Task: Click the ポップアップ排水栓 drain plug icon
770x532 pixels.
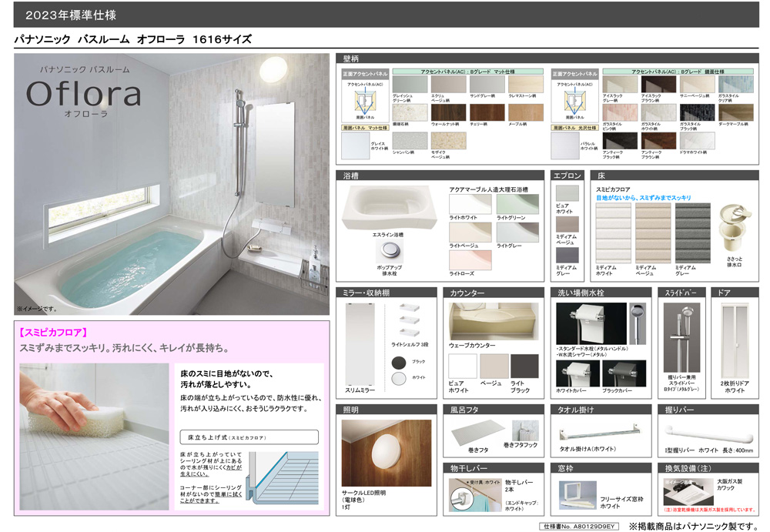Action: coord(390,251)
